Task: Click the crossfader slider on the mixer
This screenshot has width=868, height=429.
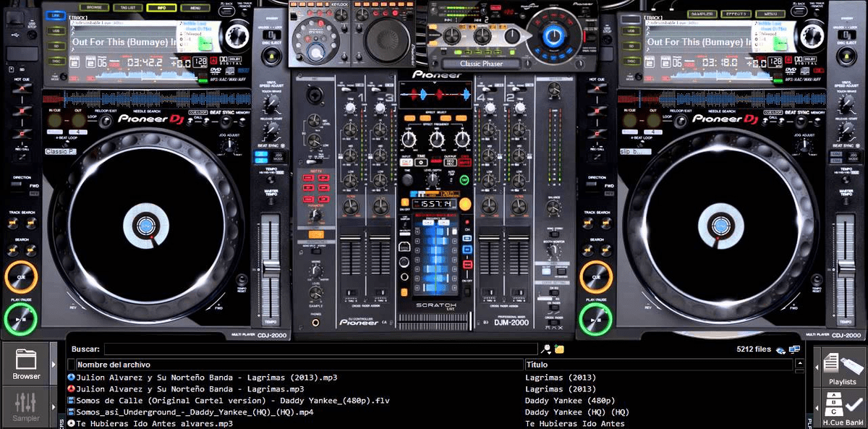Action: [469, 321]
